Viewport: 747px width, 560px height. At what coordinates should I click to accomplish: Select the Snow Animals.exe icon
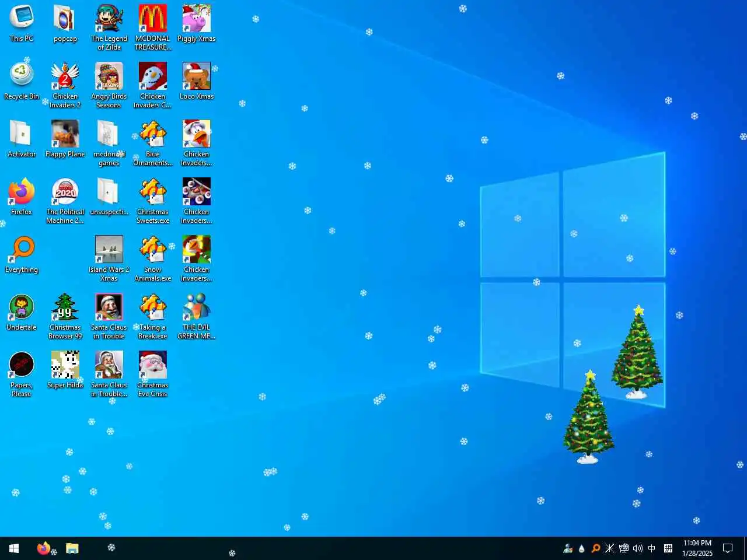coord(153,259)
